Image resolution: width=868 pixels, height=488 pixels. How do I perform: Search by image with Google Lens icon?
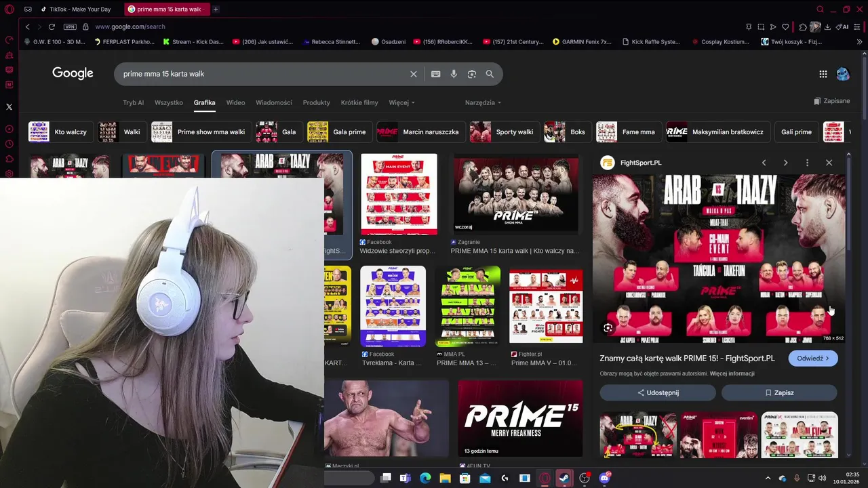(x=472, y=74)
